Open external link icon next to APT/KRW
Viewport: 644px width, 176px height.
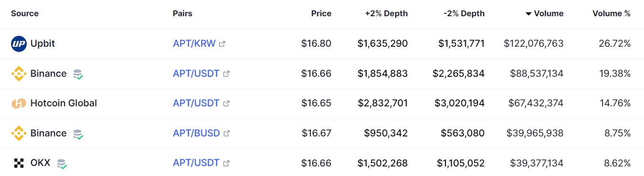coord(222,44)
